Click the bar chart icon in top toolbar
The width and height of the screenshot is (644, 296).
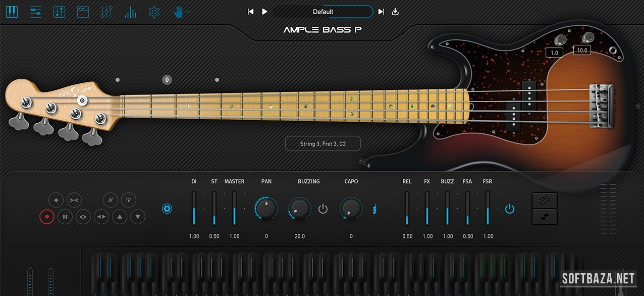[131, 12]
